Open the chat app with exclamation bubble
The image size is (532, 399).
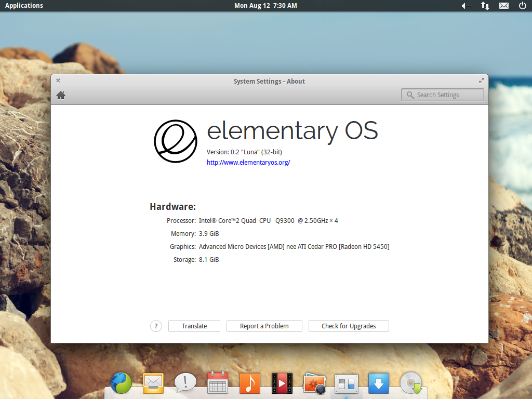pos(185,383)
